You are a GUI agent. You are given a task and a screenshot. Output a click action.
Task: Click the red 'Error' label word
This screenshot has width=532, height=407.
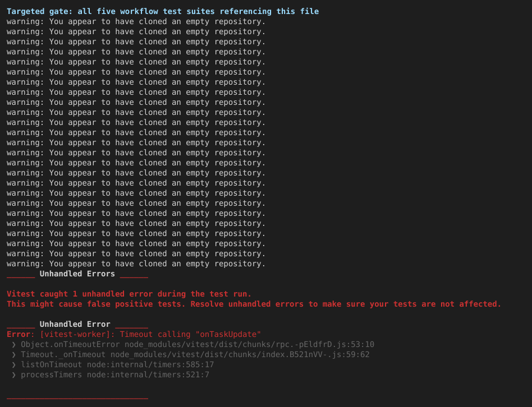click(x=19, y=334)
